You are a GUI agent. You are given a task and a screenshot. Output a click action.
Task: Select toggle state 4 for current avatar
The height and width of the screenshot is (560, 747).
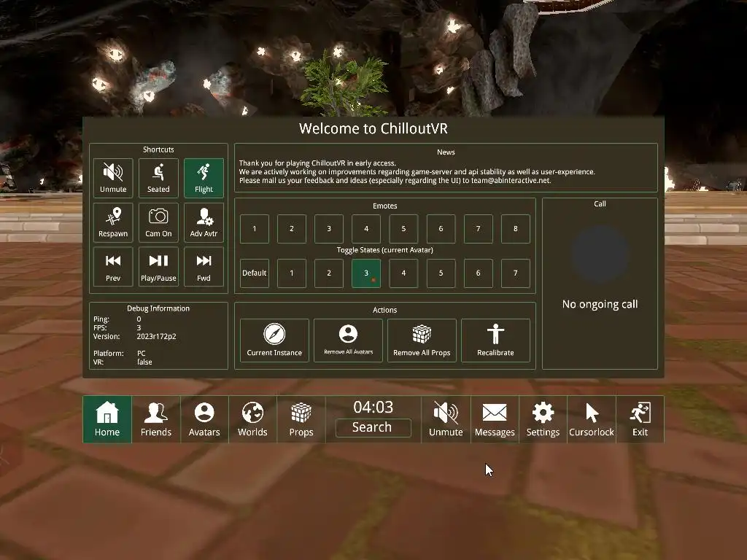[x=403, y=273]
